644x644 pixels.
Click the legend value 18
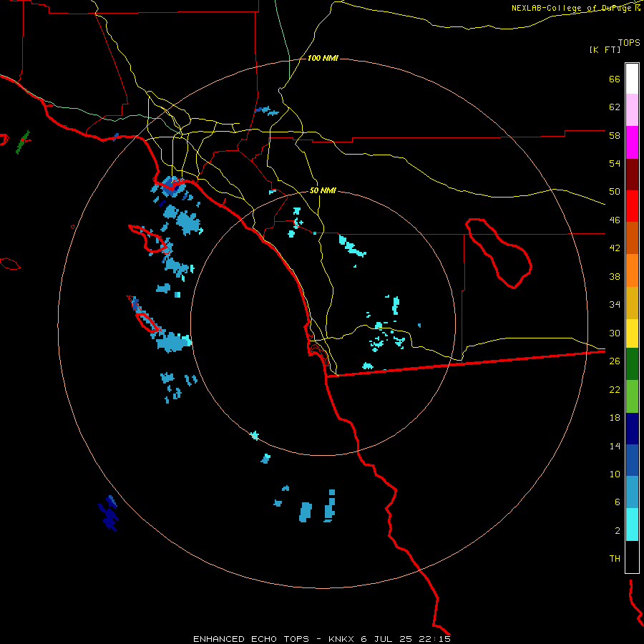(x=615, y=418)
